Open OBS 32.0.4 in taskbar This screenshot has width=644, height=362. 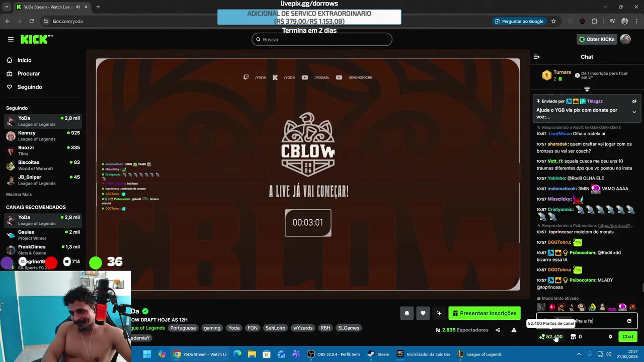(334, 354)
